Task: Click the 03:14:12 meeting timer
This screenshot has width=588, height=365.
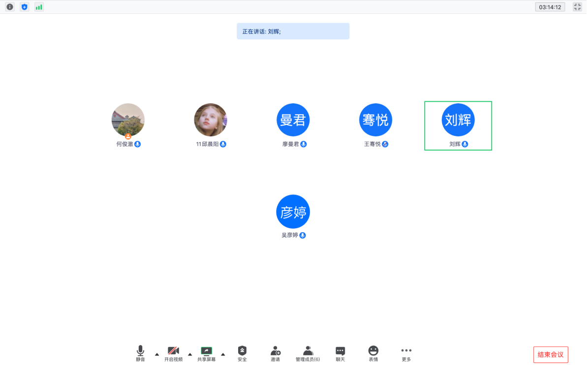Action: [550, 7]
